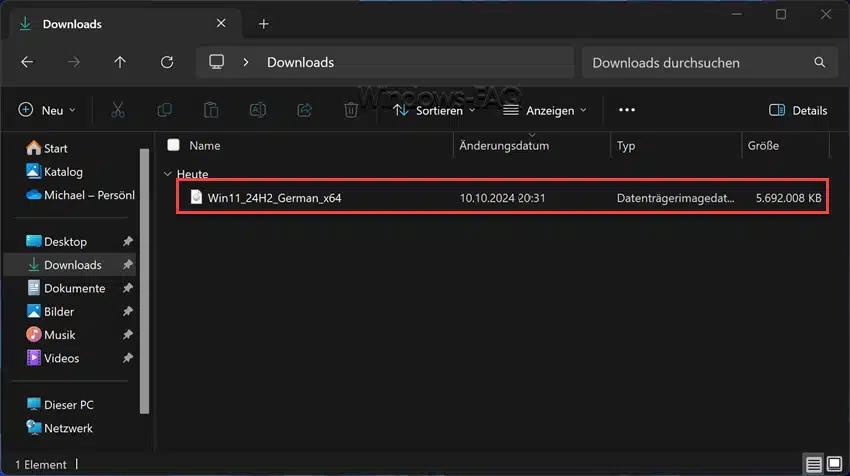Click the navigation pane scrollbar

click(144, 281)
